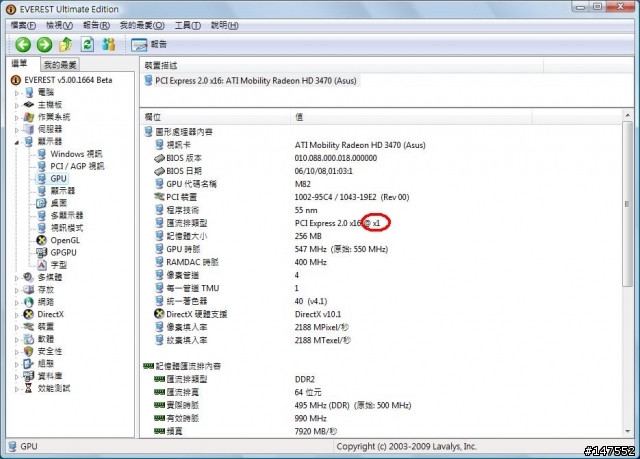640x459 pixels.
Task: Click the 記憶體匯流排內容 section header
Action: pyautogui.click(x=182, y=366)
